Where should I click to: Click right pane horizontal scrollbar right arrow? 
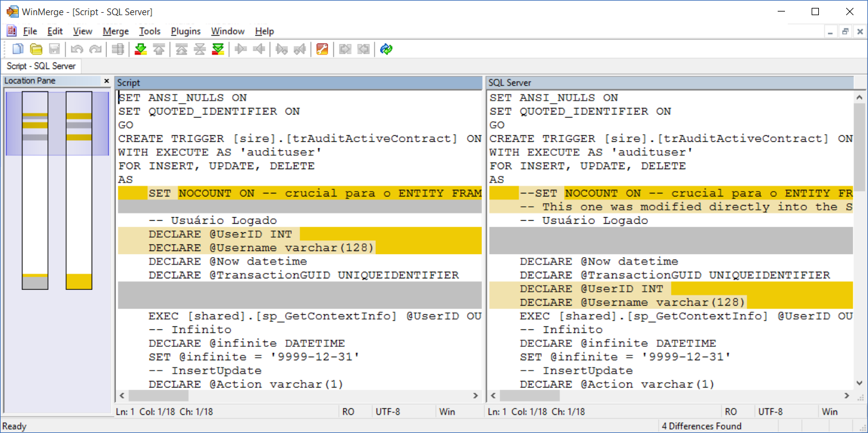click(x=847, y=396)
